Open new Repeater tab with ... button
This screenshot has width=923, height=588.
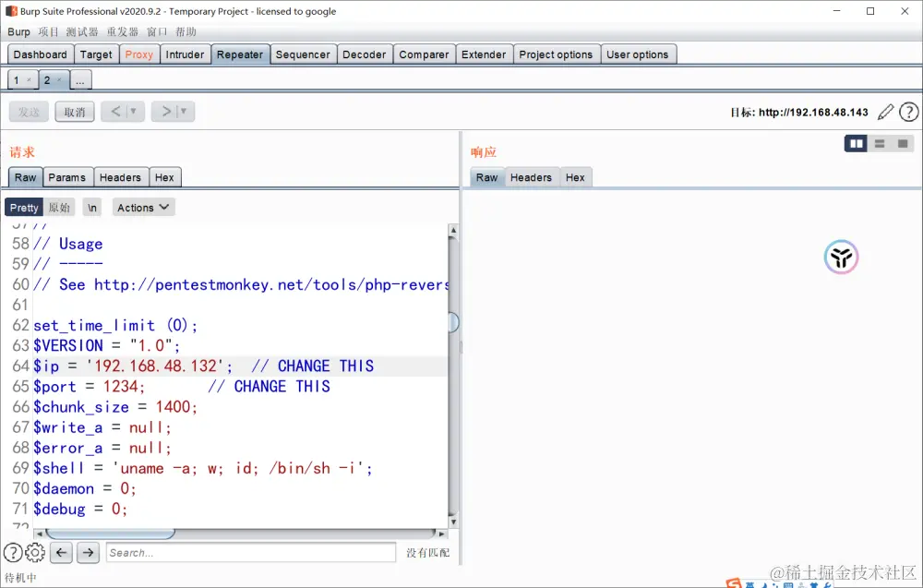pyautogui.click(x=80, y=80)
